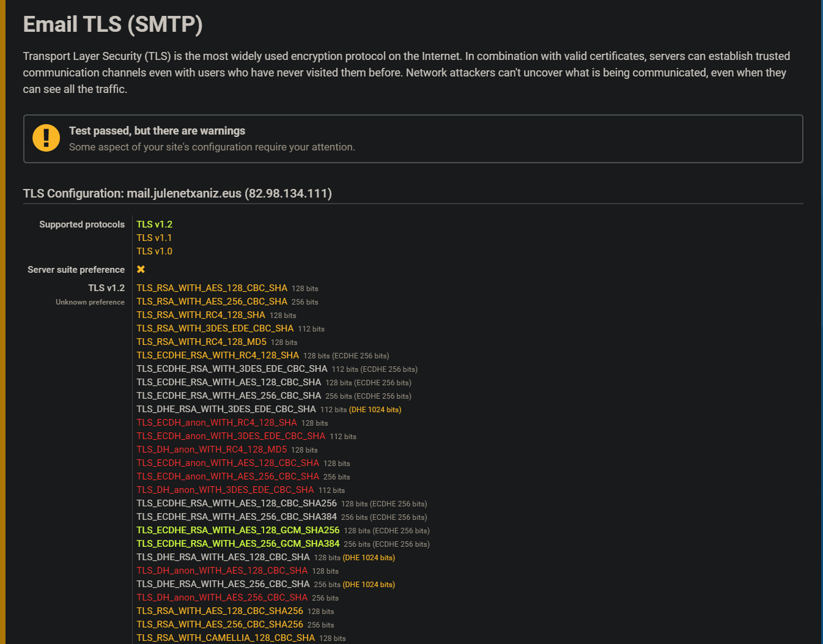Select the TLS v1.1 protocol label
Screen dimensions: 823x644
(154, 238)
